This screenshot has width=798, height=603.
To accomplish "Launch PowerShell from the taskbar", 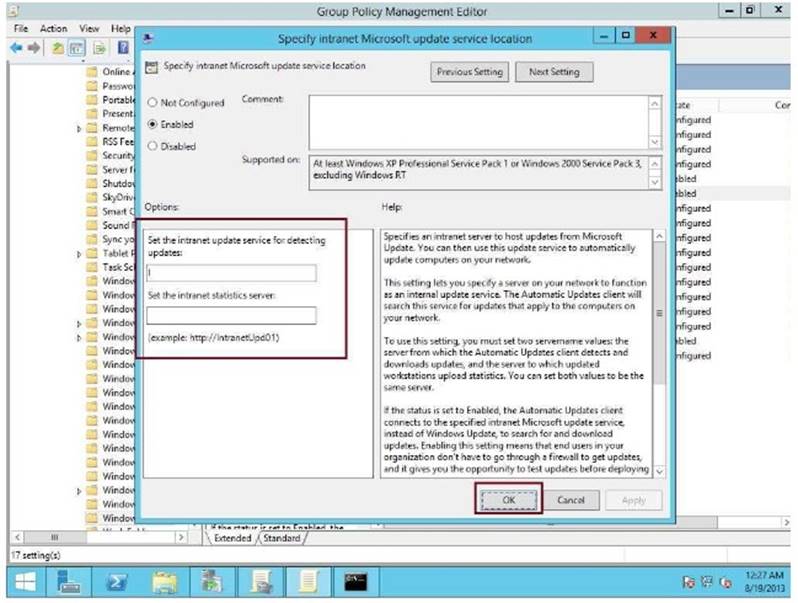I will [117, 581].
